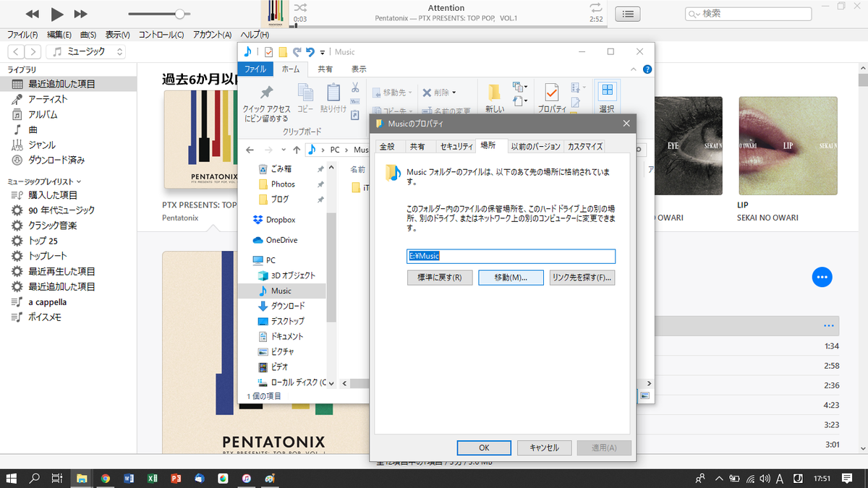Click the リンク先を探す(F)... button
Screen dimensions: 868x488
coord(582,278)
